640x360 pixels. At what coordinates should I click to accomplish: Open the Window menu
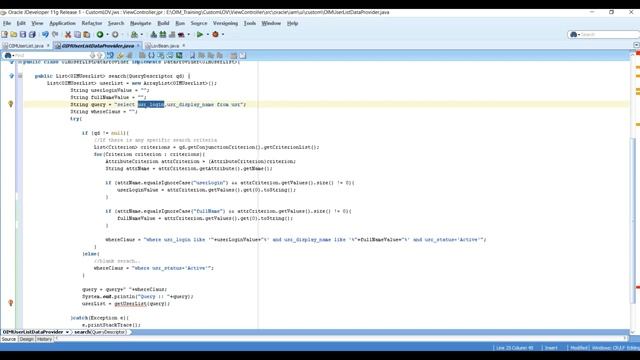coord(271,23)
